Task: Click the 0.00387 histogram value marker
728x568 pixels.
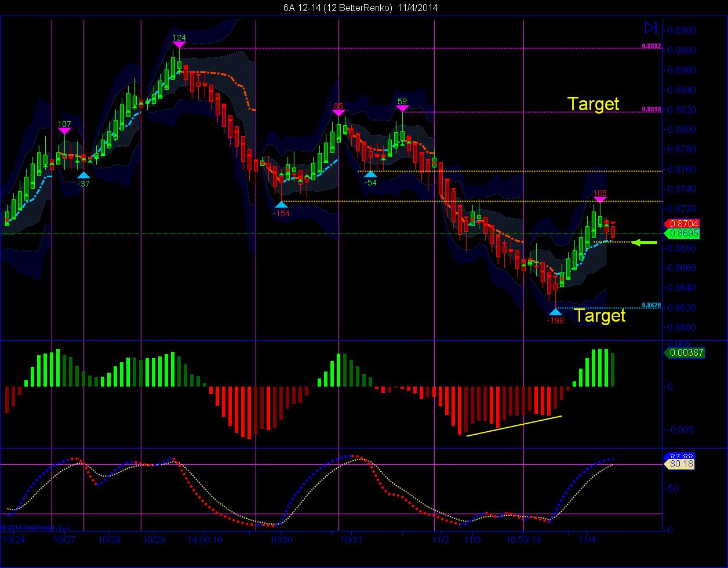Action: (684, 352)
